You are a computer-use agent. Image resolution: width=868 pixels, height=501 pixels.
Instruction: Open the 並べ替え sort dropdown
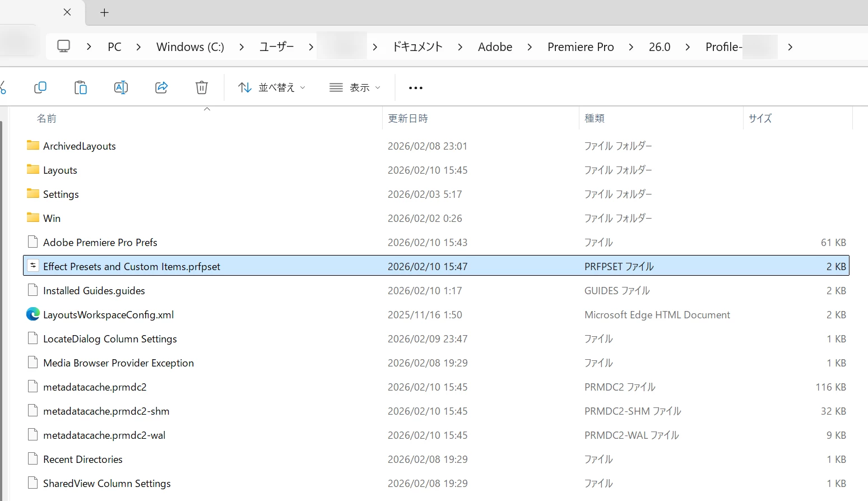[272, 87]
